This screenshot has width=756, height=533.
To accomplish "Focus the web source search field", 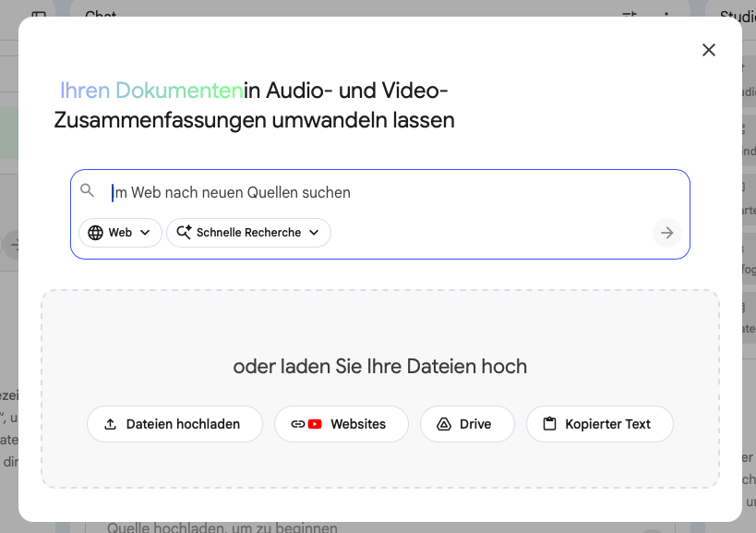I will pos(388,192).
